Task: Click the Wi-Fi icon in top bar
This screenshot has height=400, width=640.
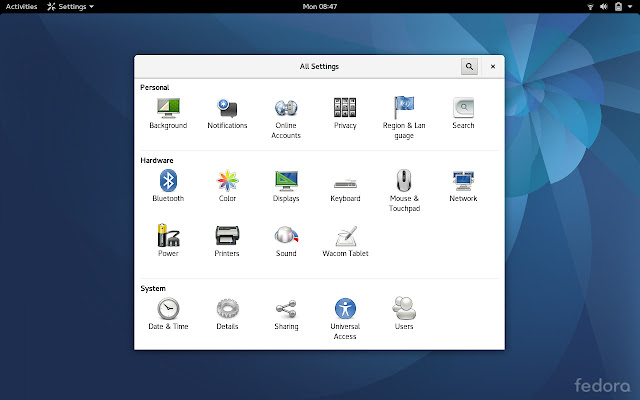Action: 590,7
